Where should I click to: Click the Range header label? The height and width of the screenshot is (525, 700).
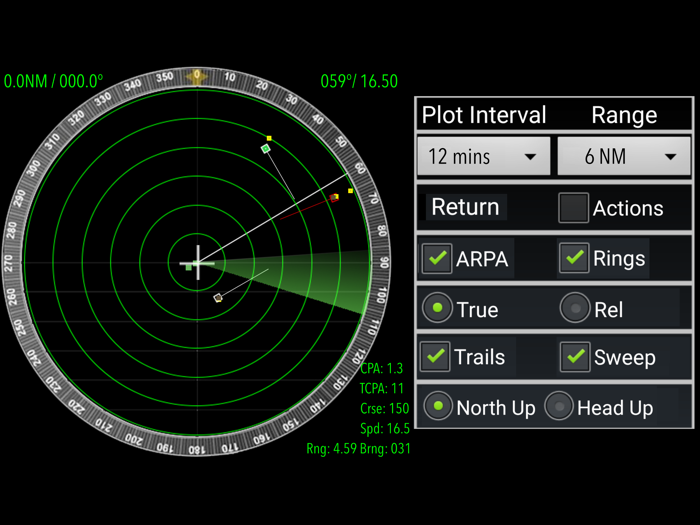tap(624, 115)
